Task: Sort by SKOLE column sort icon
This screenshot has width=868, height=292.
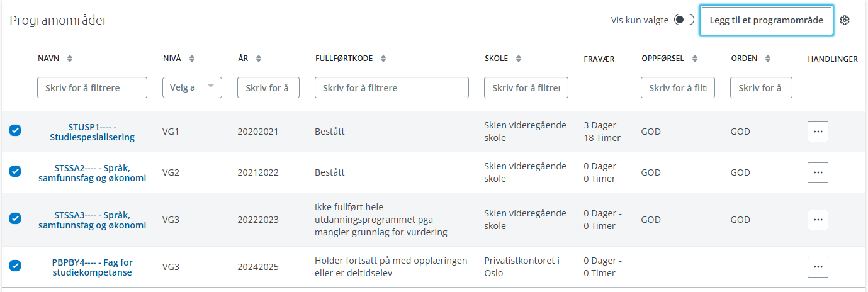Action: pos(519,59)
